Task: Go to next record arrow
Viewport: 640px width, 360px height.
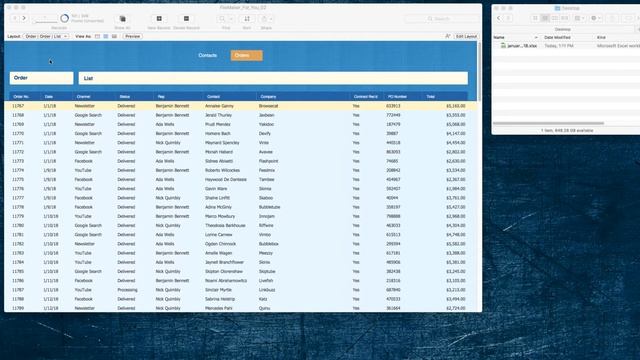Action: point(24,18)
